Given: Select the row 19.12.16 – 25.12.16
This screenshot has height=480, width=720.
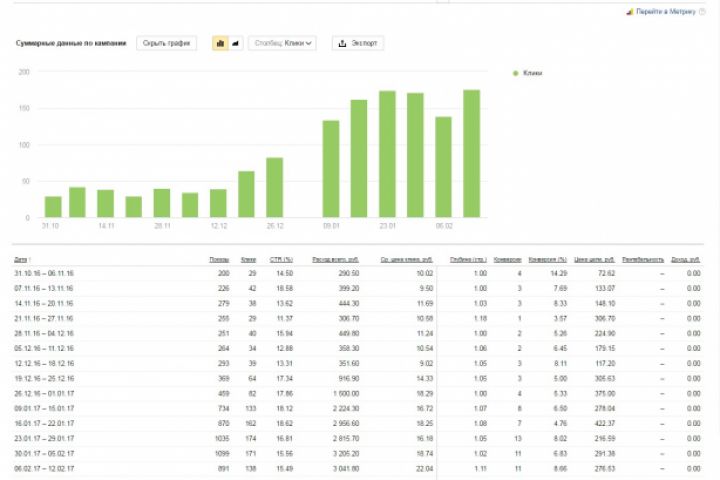Looking at the screenshot, I should coord(357,378).
